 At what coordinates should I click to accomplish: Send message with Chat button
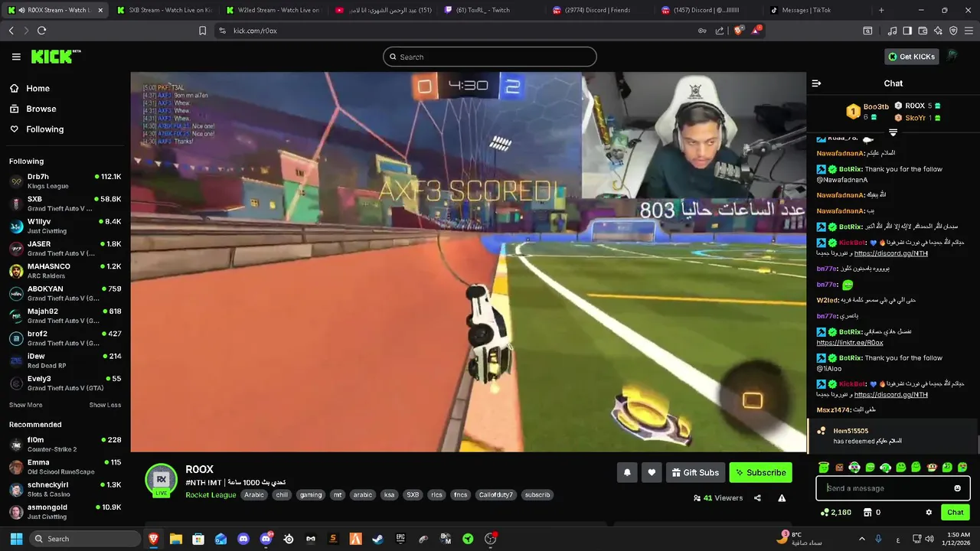(955, 513)
